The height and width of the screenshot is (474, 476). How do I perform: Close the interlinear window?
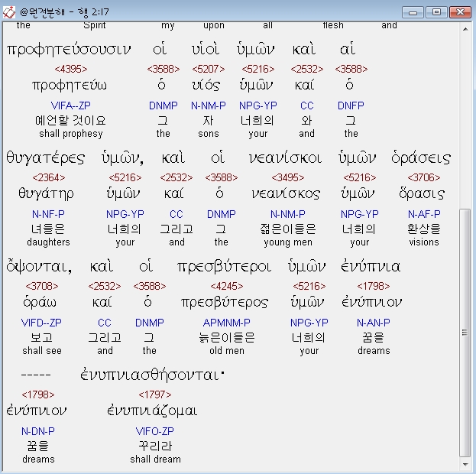click(x=460, y=12)
